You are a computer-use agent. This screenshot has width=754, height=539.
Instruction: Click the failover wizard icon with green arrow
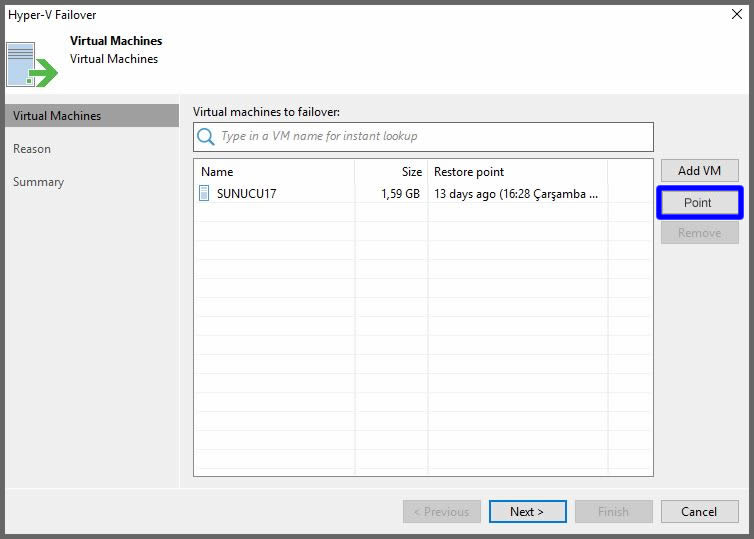(x=33, y=65)
